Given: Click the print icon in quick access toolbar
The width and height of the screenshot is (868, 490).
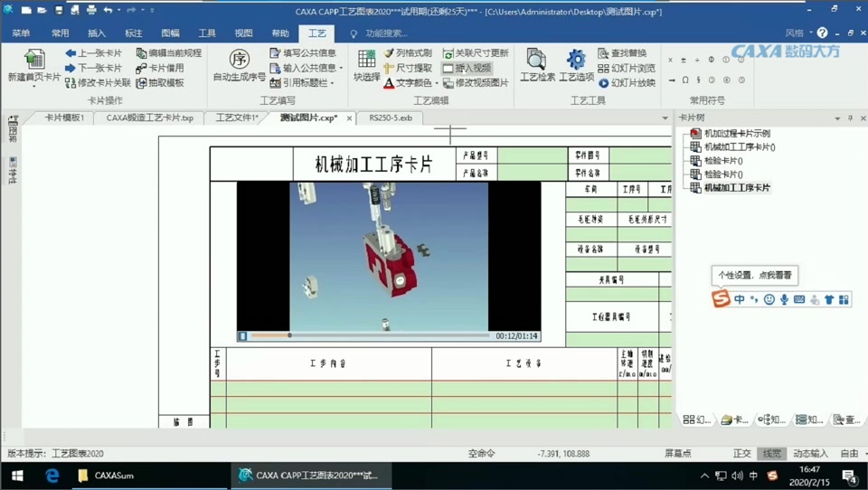Looking at the screenshot, I should point(91,10).
